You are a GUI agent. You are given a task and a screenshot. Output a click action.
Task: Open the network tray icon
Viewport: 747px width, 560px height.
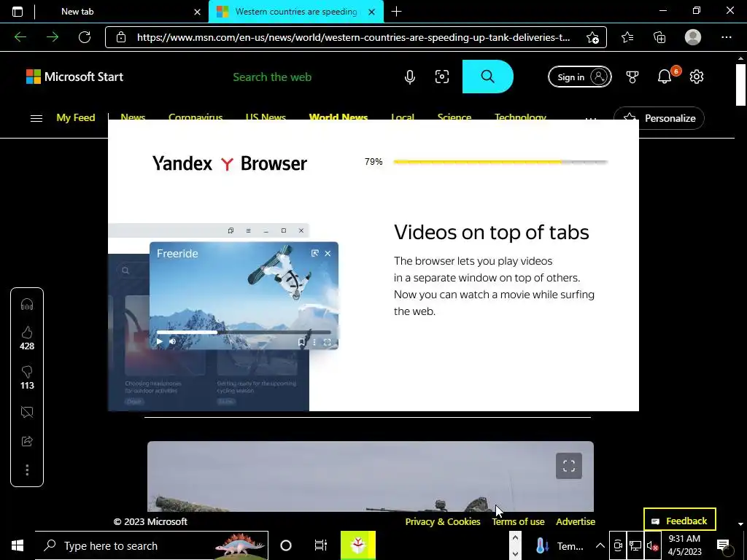[x=635, y=545]
